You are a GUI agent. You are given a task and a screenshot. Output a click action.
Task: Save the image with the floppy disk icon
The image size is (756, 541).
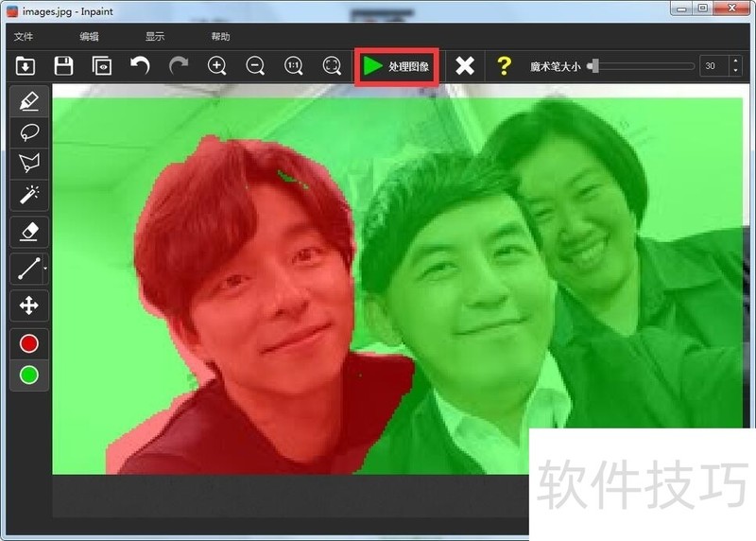63,65
